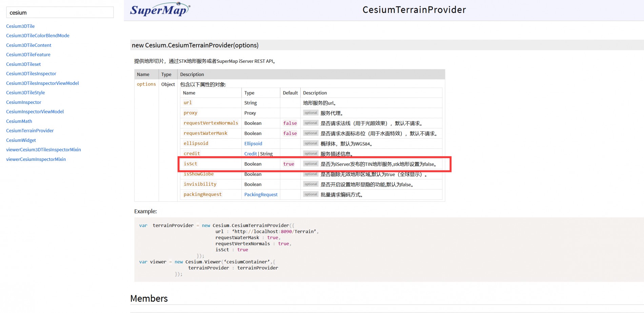This screenshot has width=644, height=313.
Task: Open the Cesium3DTileContent sidebar link
Action: click(x=29, y=45)
